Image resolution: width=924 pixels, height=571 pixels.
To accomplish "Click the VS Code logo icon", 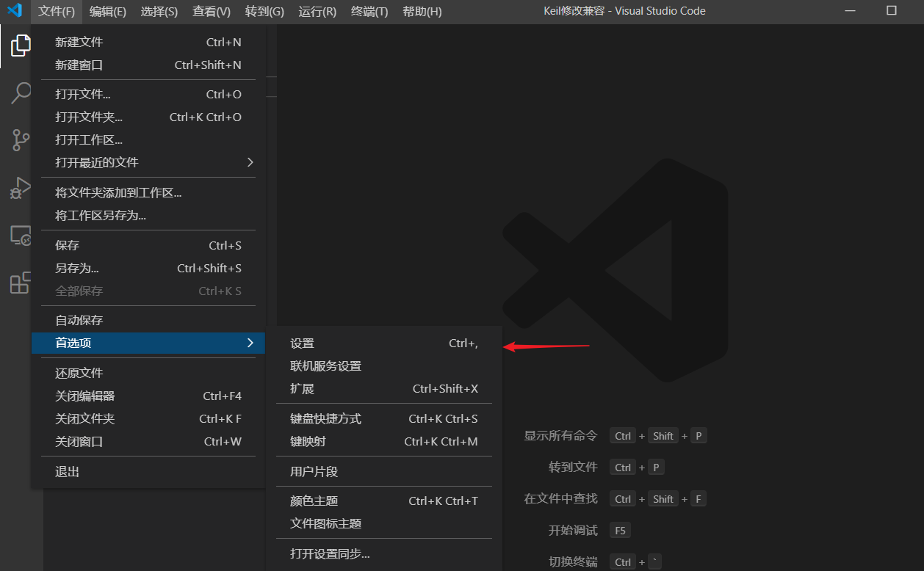I will click(x=15, y=11).
